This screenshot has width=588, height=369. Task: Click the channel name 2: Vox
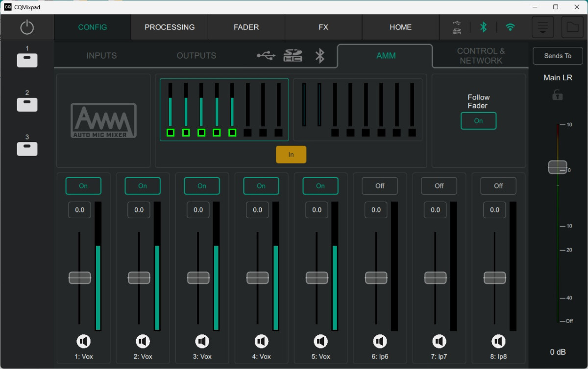pyautogui.click(x=143, y=357)
